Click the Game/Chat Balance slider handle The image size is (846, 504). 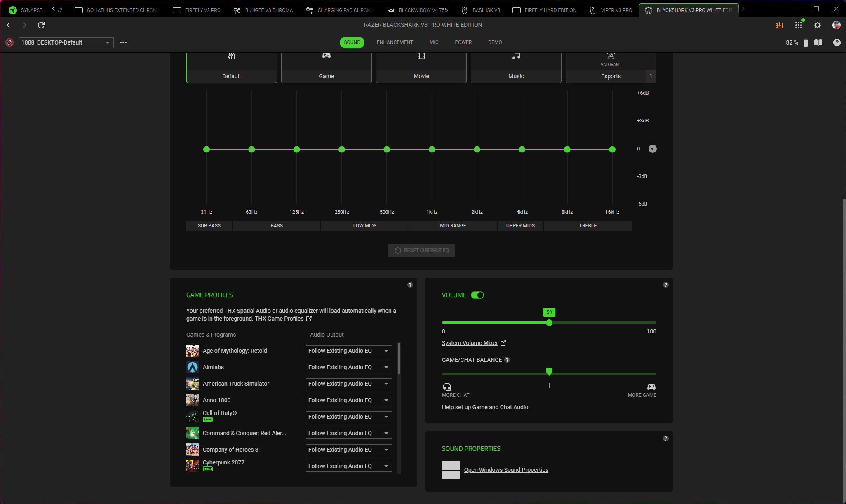(549, 372)
